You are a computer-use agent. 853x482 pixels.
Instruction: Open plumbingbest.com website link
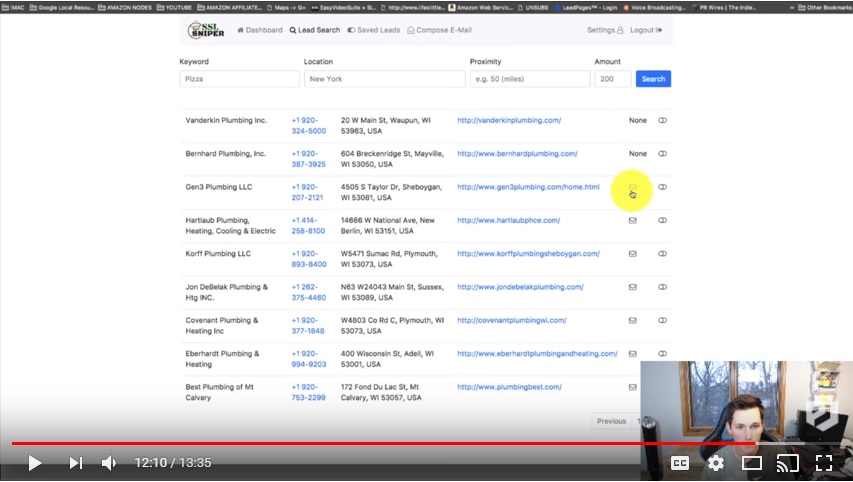click(x=510, y=387)
